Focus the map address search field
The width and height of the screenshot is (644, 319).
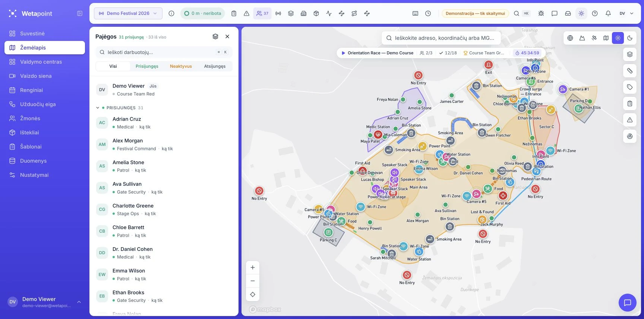click(x=441, y=38)
